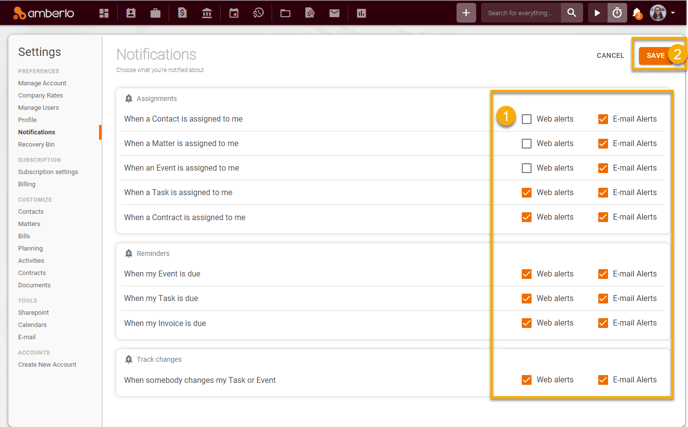Viewport: 688px width, 427px height.
Task: Uncheck E-mail Alerts for Task or Event changes
Action: [603, 380]
